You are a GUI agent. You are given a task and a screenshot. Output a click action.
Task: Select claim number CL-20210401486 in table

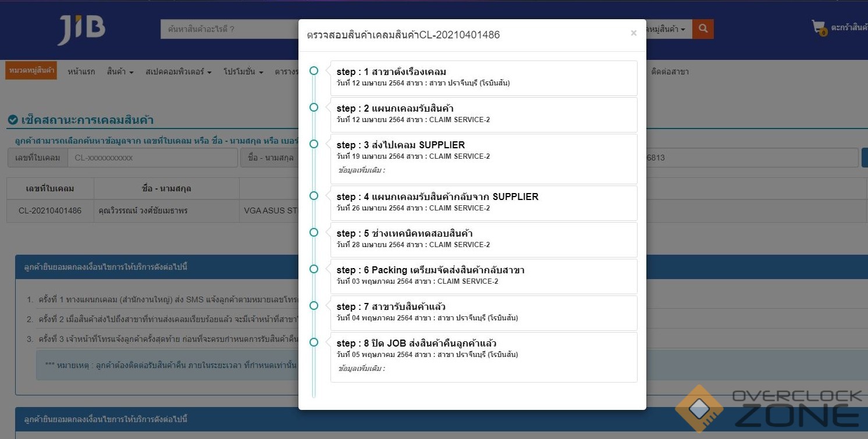tap(50, 210)
